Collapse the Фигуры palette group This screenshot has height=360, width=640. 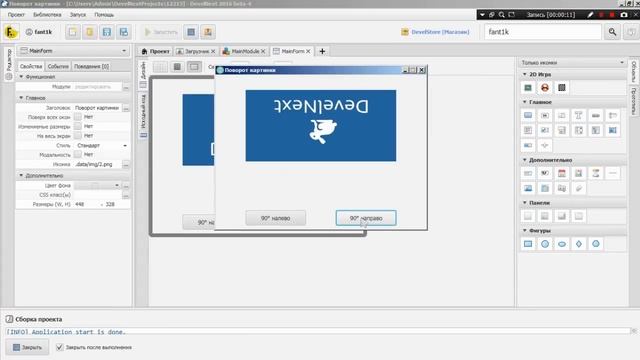click(x=524, y=230)
